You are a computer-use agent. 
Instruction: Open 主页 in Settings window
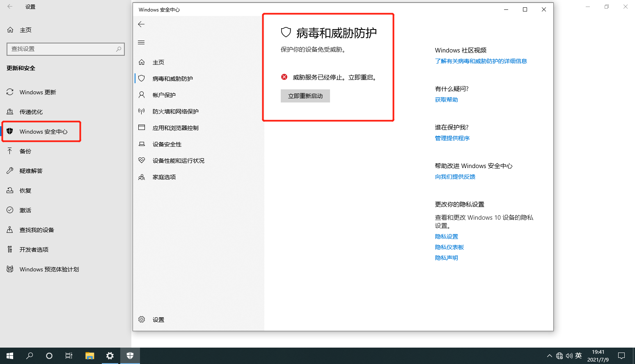[25, 30]
